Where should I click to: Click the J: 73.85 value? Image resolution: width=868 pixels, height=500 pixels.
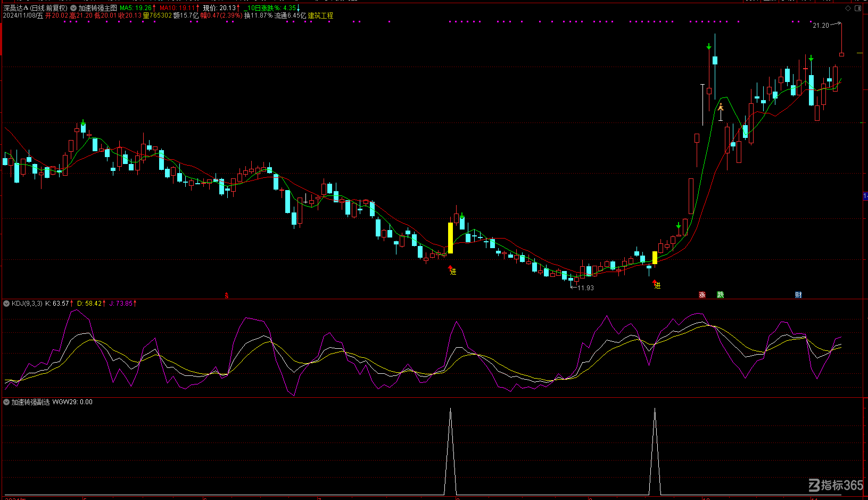121,304
